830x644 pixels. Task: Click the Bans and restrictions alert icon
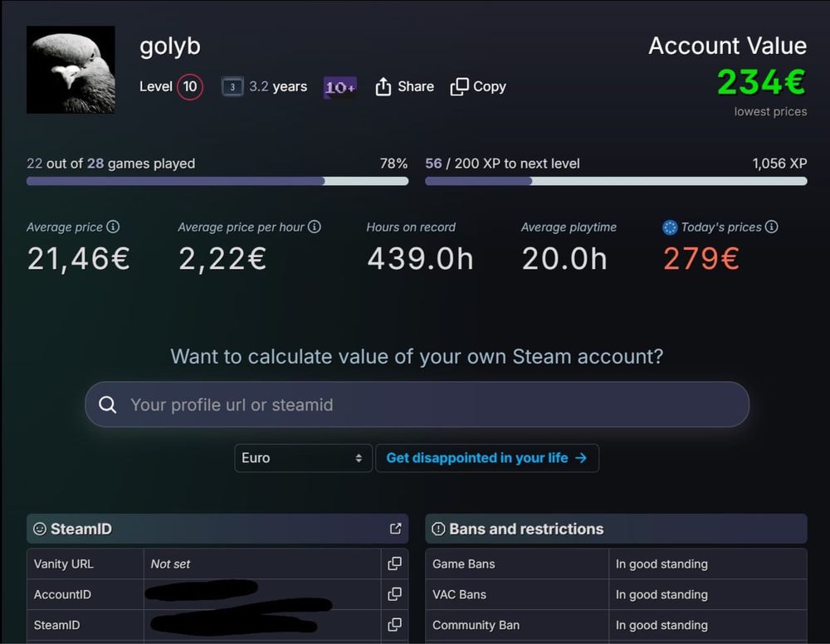(438, 529)
